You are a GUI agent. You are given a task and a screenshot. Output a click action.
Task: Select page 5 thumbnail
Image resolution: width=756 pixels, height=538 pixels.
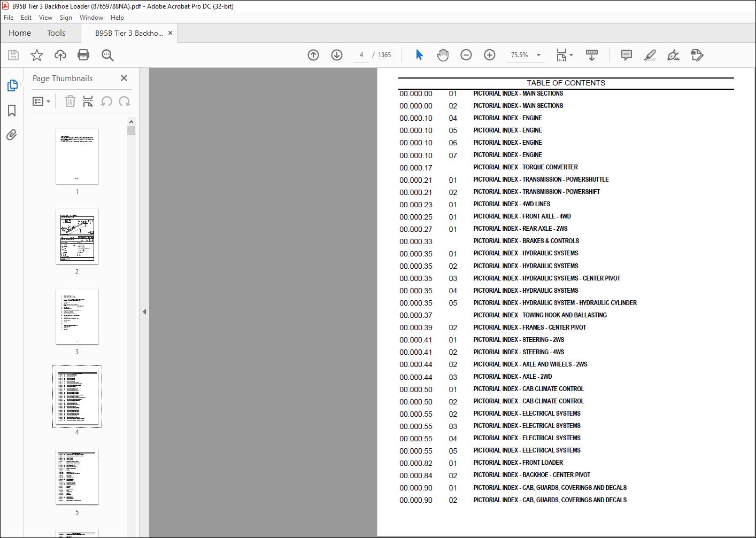pyautogui.click(x=77, y=477)
